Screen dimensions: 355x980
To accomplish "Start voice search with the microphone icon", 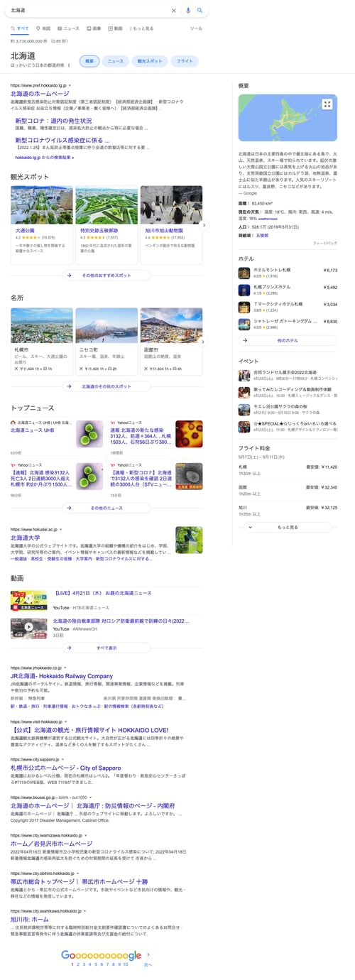I will tap(188, 11).
